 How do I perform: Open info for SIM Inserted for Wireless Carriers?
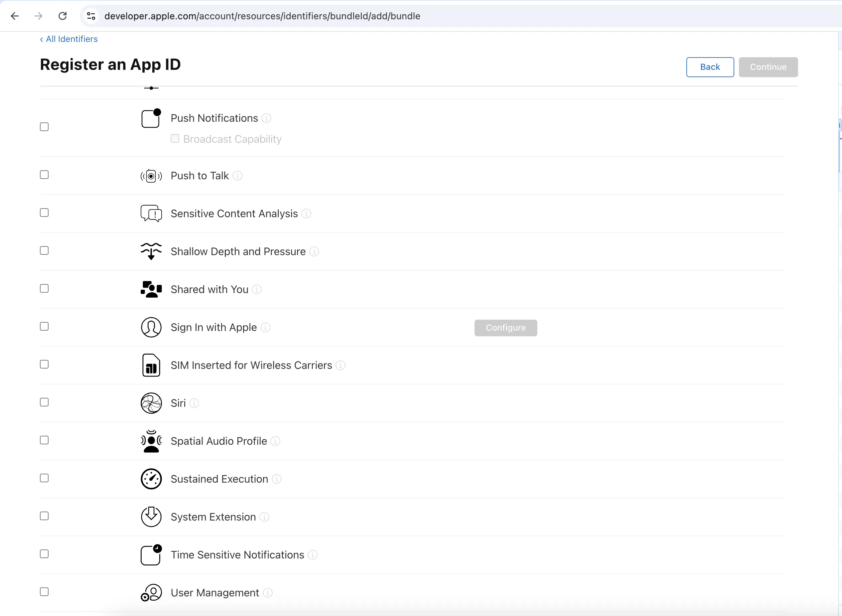coord(341,366)
